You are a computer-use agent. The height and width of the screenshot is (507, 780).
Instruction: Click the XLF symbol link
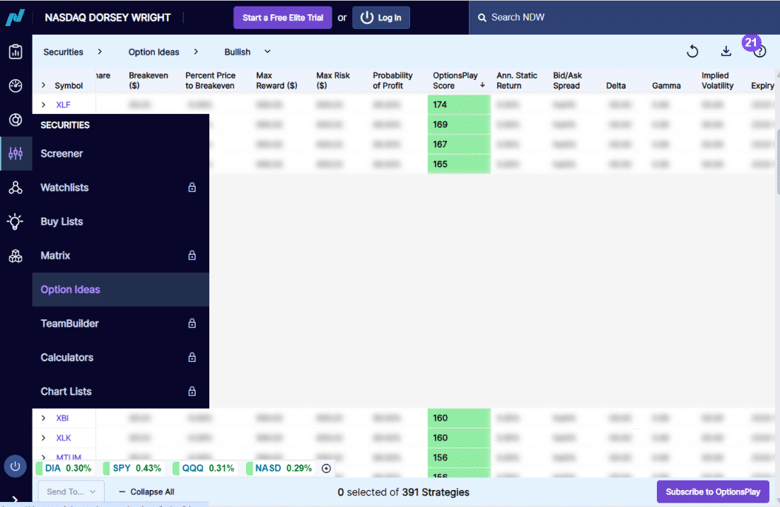point(63,104)
